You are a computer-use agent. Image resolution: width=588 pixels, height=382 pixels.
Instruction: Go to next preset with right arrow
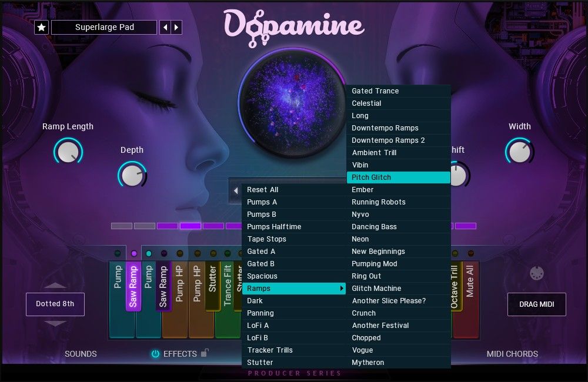click(176, 28)
